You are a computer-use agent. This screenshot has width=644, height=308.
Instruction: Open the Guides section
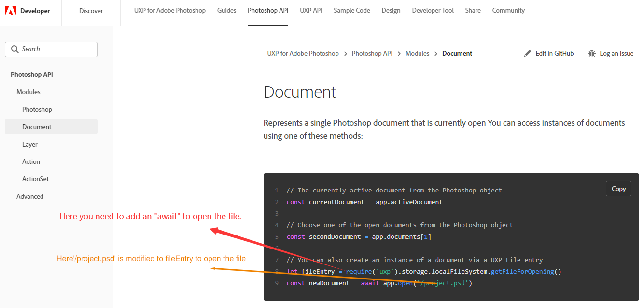[x=227, y=10]
